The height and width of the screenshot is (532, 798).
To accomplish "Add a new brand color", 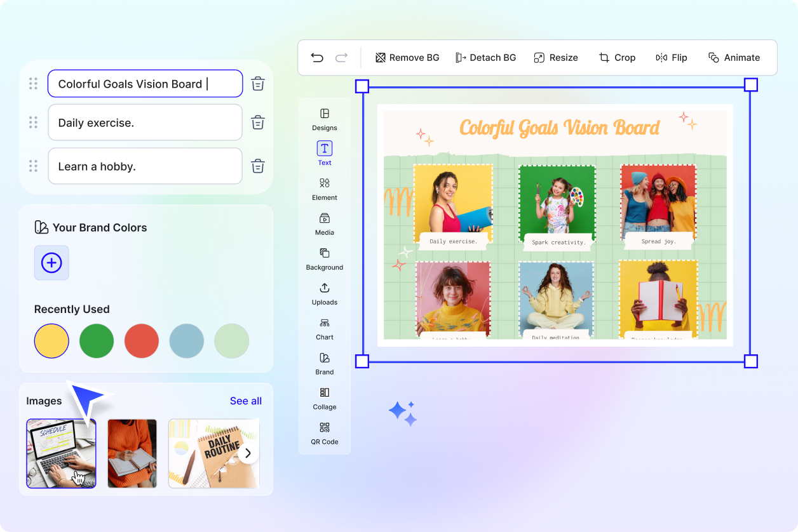I will coord(51,263).
